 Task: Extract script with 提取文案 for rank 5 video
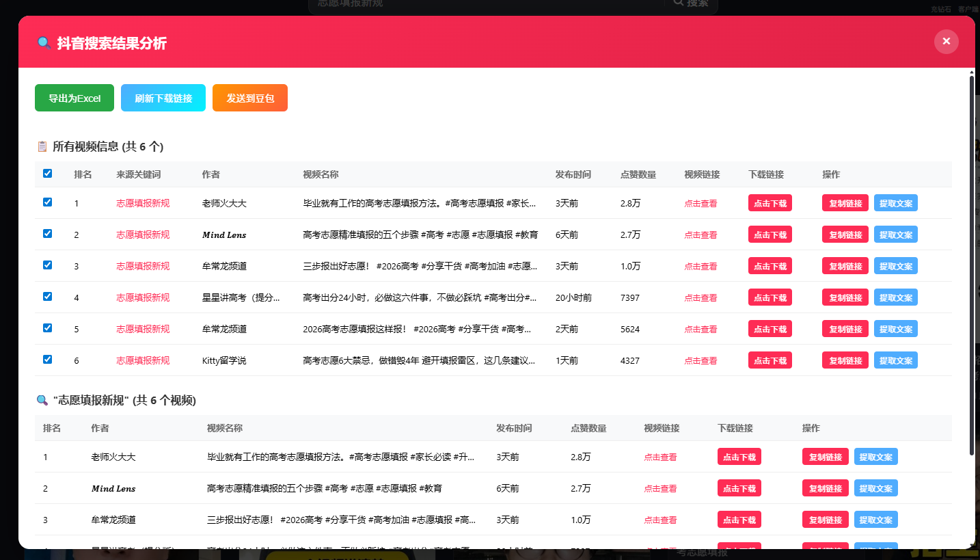coord(896,329)
